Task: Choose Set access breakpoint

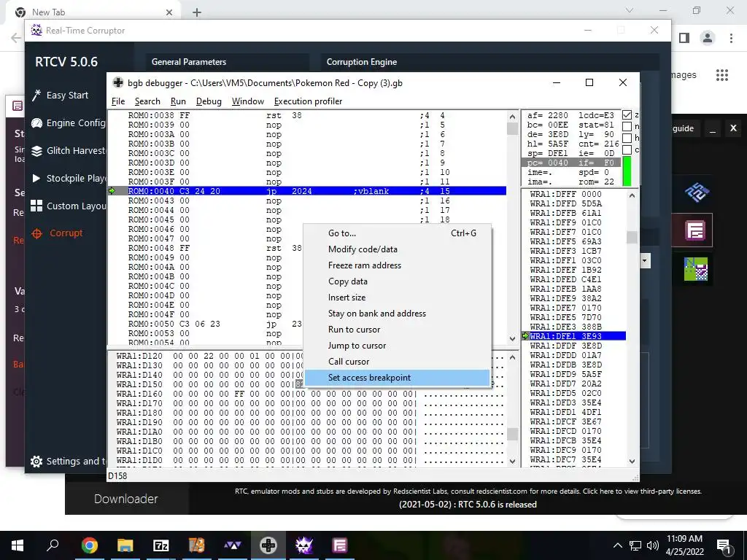Action: tap(398, 378)
